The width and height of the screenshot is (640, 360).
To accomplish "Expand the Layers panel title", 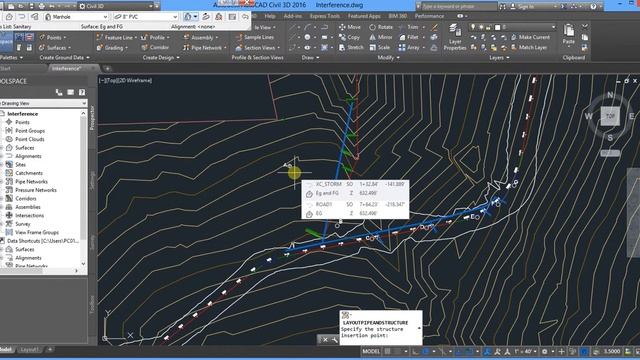I will (499, 58).
